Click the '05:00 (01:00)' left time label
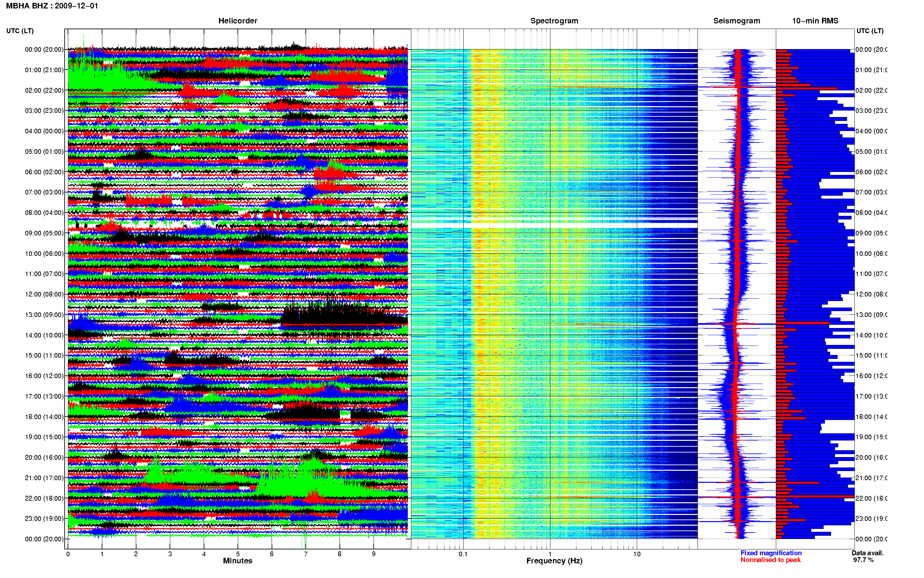 [44, 151]
